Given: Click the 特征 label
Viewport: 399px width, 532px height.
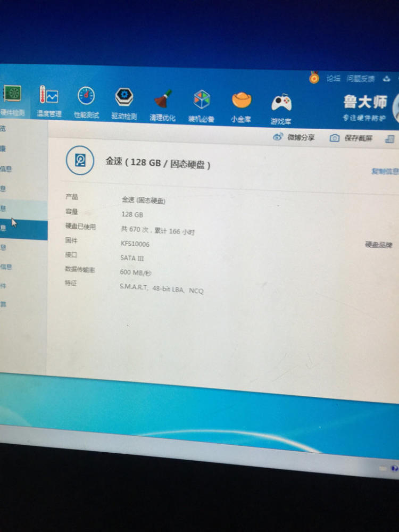Looking at the screenshot, I should 71,283.
